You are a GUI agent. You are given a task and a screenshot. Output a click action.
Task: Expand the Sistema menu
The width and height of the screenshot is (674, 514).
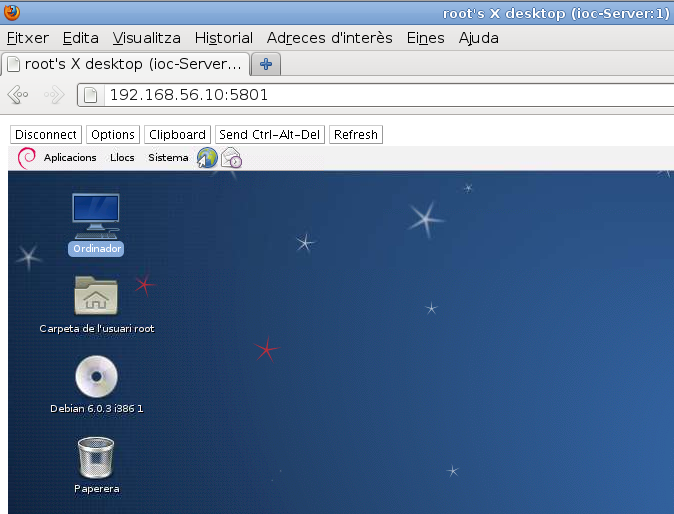pos(168,158)
